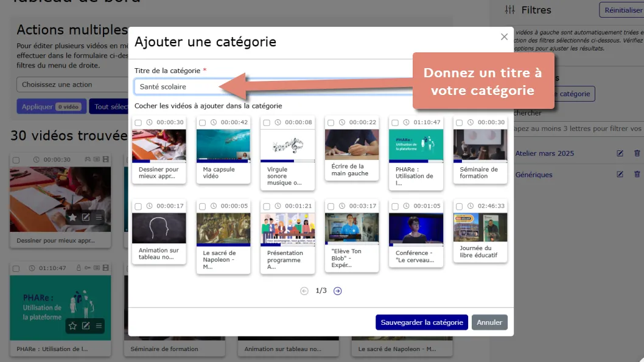Check the Présentation programme video
This screenshot has width=644, height=362.
click(x=267, y=206)
